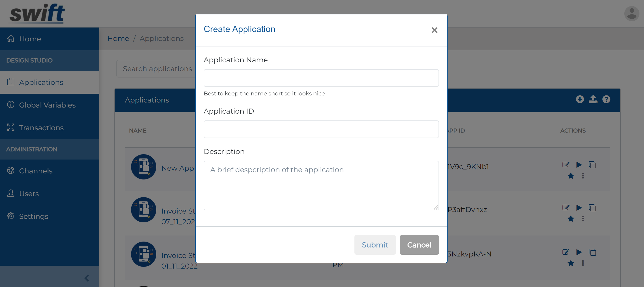Close the Create Application dialog
The image size is (644, 287).
coord(434,30)
